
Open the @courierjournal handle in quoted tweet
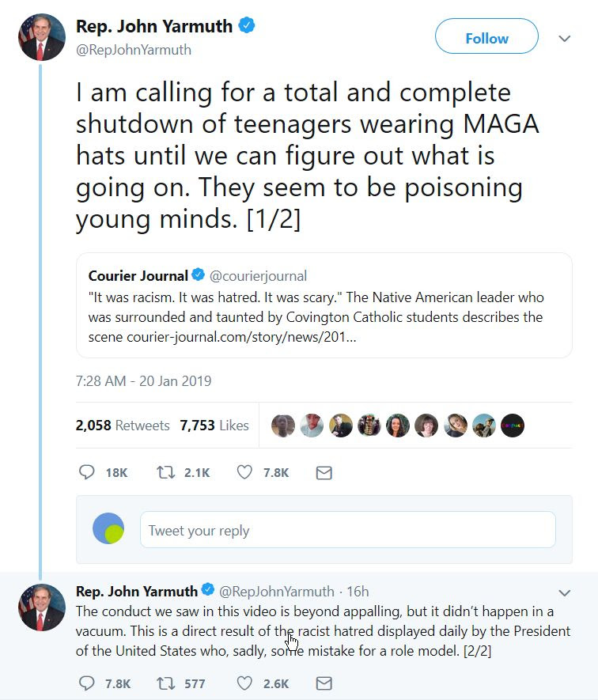tap(258, 276)
